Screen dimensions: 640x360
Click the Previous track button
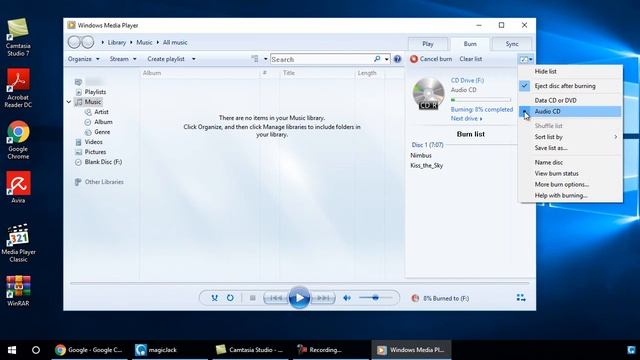coord(276,298)
